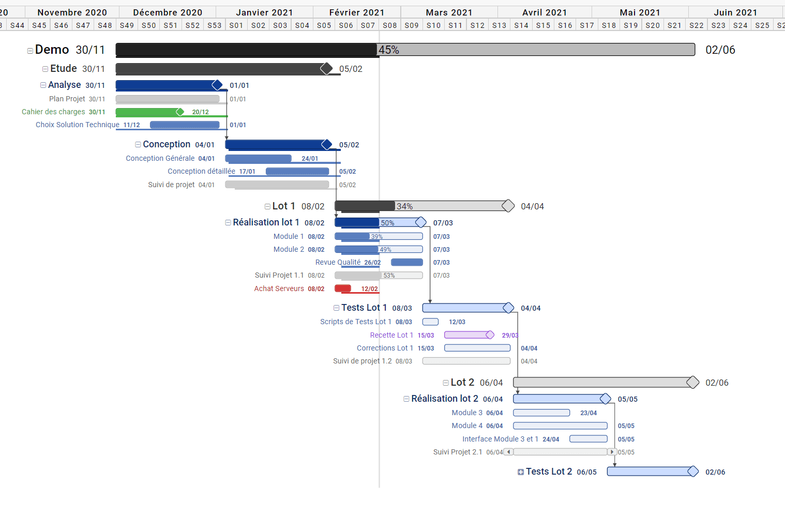This screenshot has width=785, height=532.
Task: Collapse the Demo project group
Action: coord(30,51)
